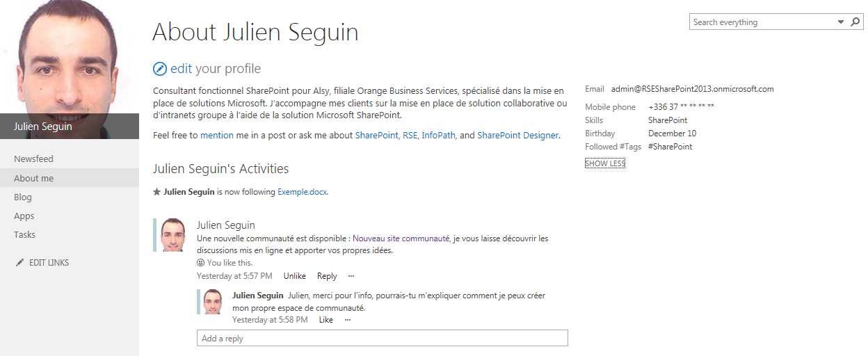Click Reply under the main post

pos(327,276)
